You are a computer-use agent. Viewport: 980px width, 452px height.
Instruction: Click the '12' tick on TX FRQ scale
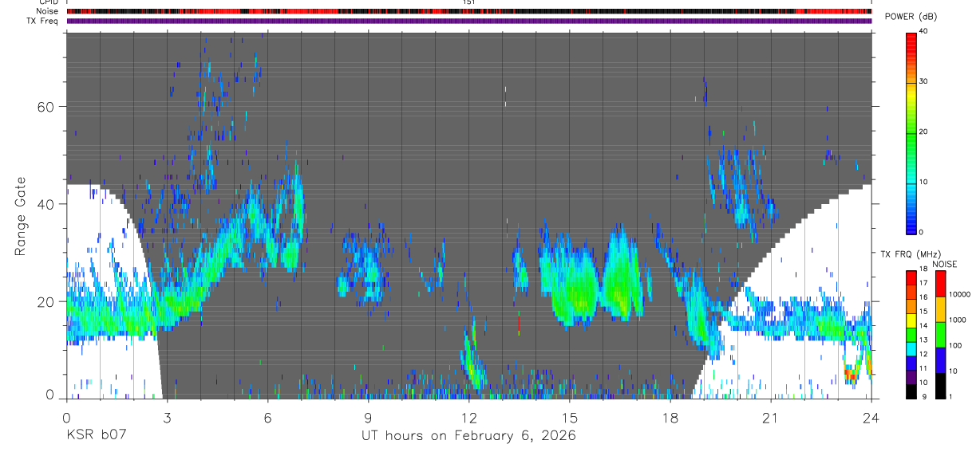tap(923, 355)
